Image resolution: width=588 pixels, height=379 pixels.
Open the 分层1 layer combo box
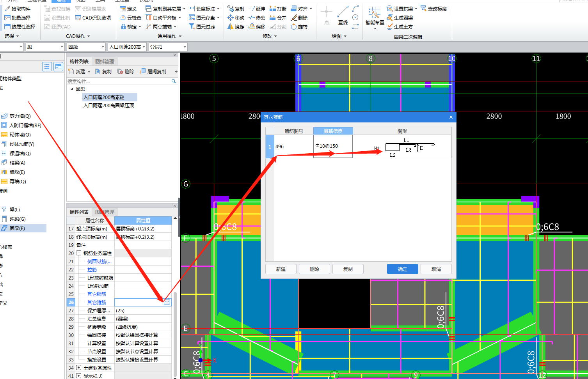coord(168,47)
